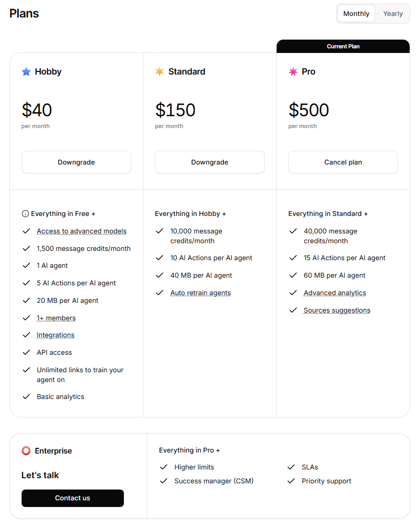Select Monthly billing option

point(356,13)
